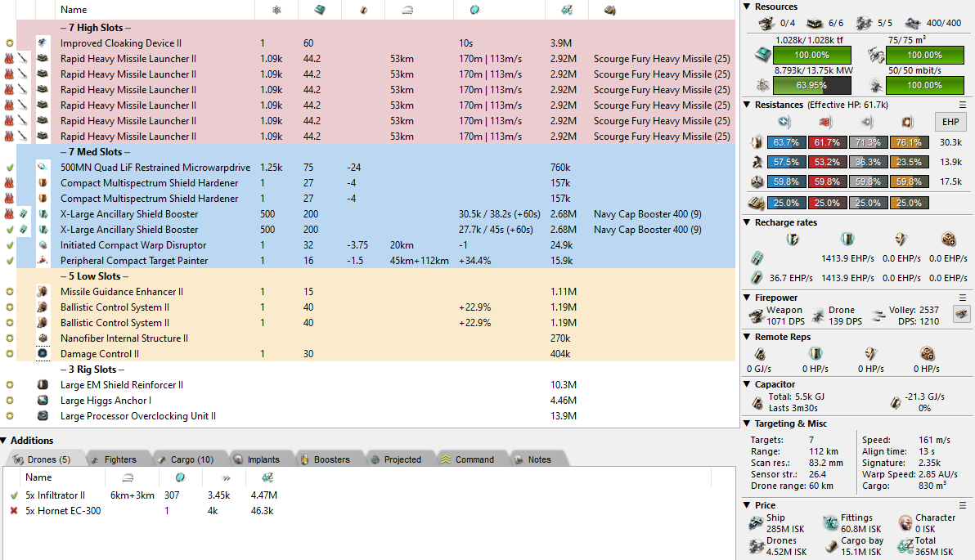Enable the 5x Hornet EC-300 drones
The height and width of the screenshot is (560, 975).
pyautogui.click(x=14, y=511)
